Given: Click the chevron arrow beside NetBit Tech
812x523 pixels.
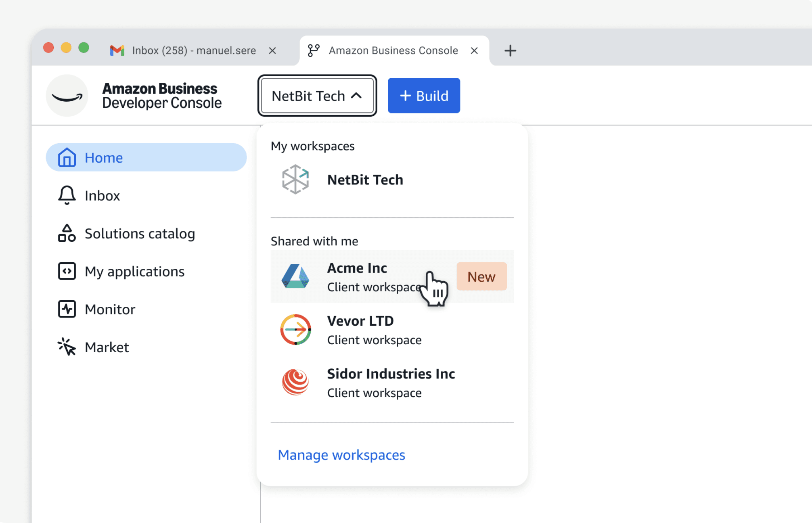Looking at the screenshot, I should tap(356, 96).
